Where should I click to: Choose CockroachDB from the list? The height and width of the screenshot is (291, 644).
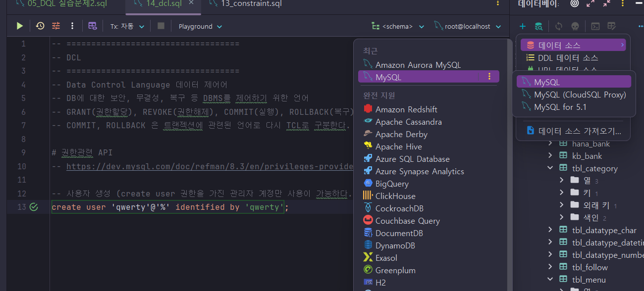point(429,208)
